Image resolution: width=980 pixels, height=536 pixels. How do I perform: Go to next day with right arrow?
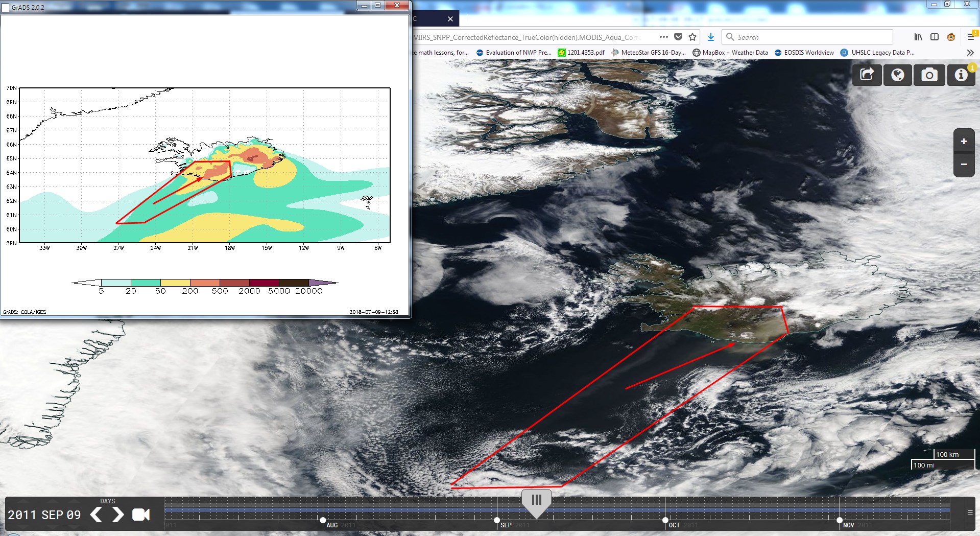pos(117,515)
